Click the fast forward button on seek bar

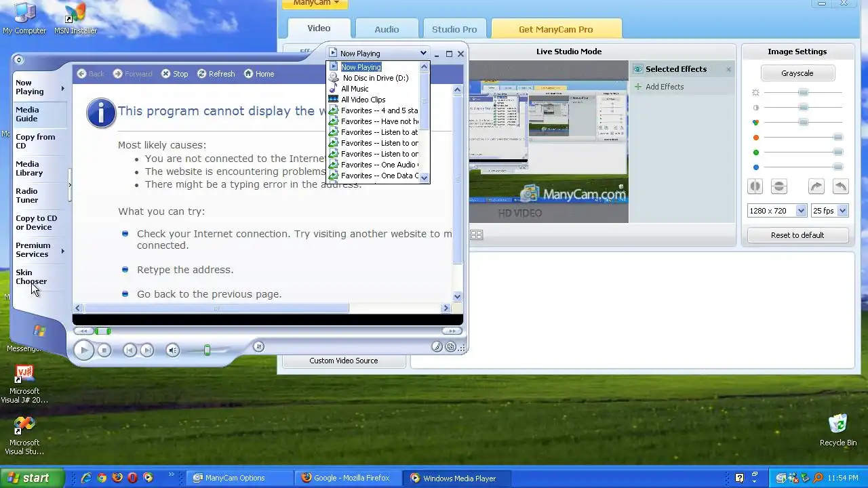click(x=452, y=331)
